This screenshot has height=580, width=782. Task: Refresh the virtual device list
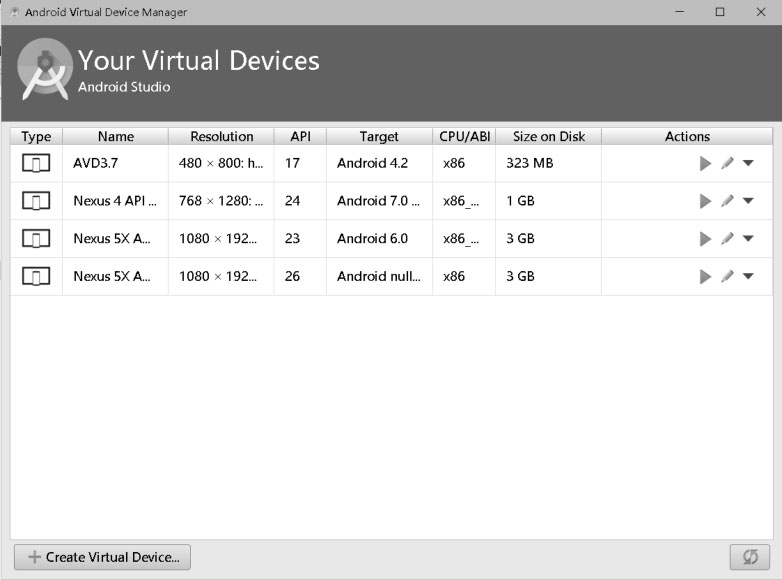tap(750, 557)
